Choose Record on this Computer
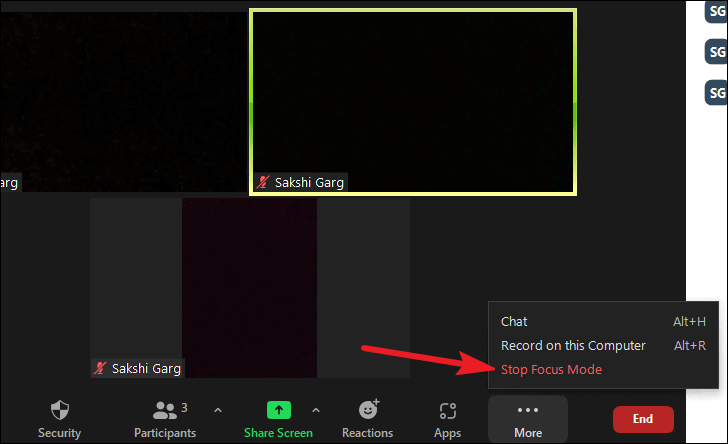Image resolution: width=728 pixels, height=444 pixels. point(603,346)
